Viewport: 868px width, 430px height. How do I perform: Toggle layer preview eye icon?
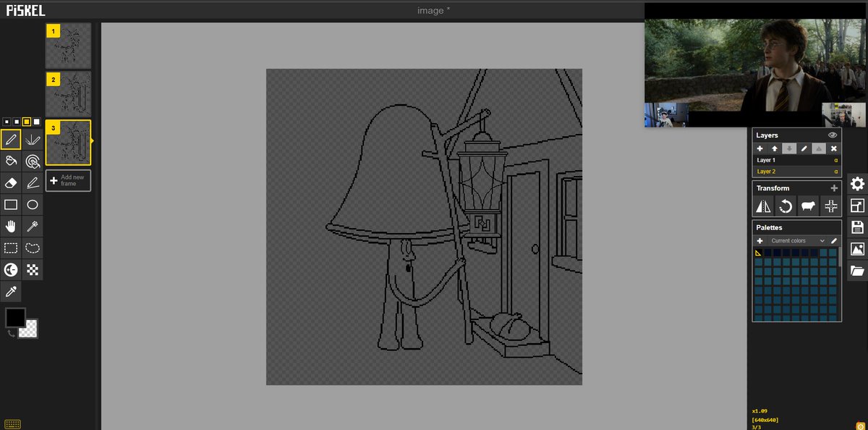(833, 135)
